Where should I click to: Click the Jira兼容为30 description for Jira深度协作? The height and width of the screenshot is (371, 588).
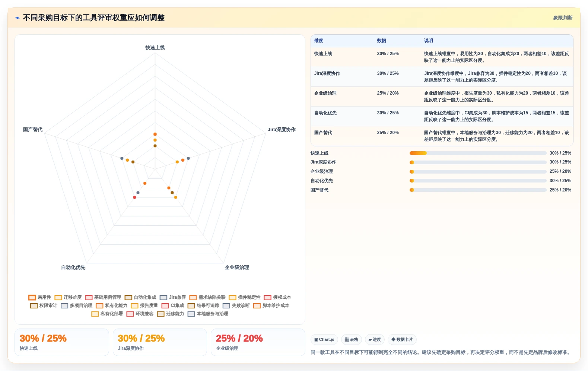click(x=496, y=77)
